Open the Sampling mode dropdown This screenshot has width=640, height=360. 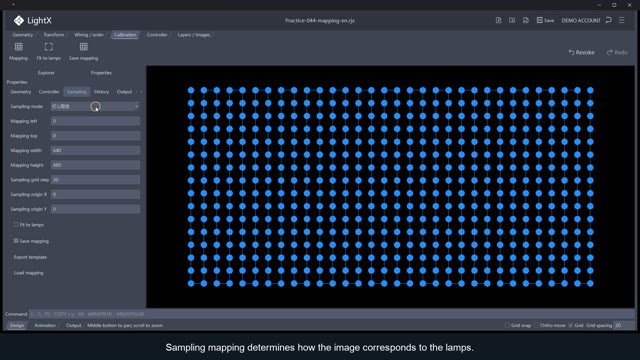coord(95,106)
